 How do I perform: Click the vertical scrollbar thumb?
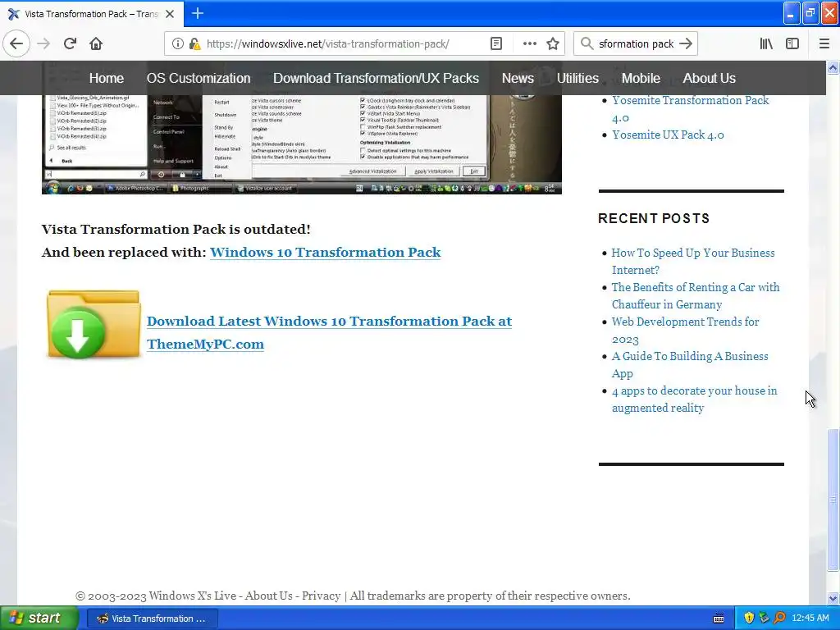[833, 500]
